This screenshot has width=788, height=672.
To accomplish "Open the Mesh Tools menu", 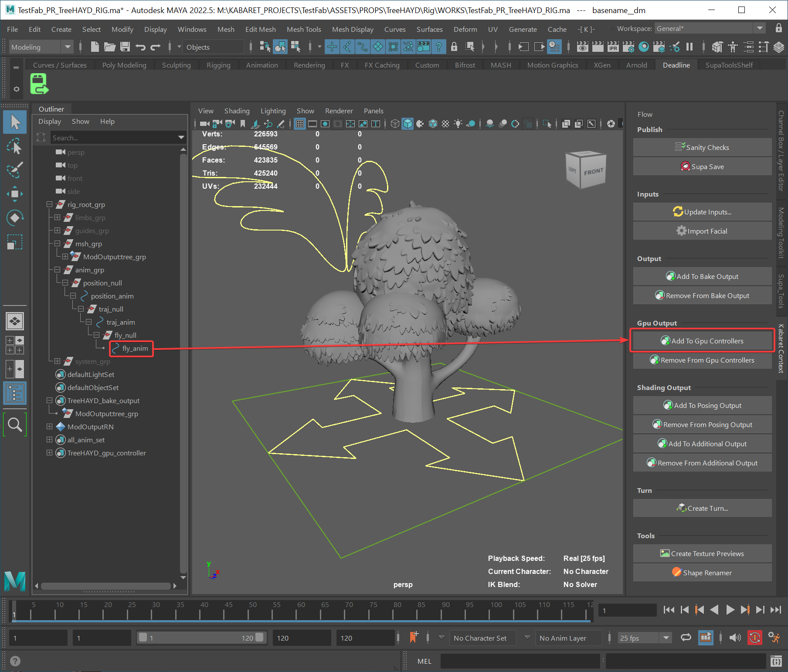I will (x=304, y=29).
